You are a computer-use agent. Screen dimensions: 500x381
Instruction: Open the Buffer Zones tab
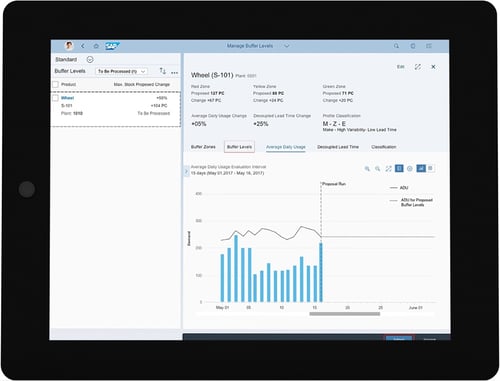click(203, 147)
